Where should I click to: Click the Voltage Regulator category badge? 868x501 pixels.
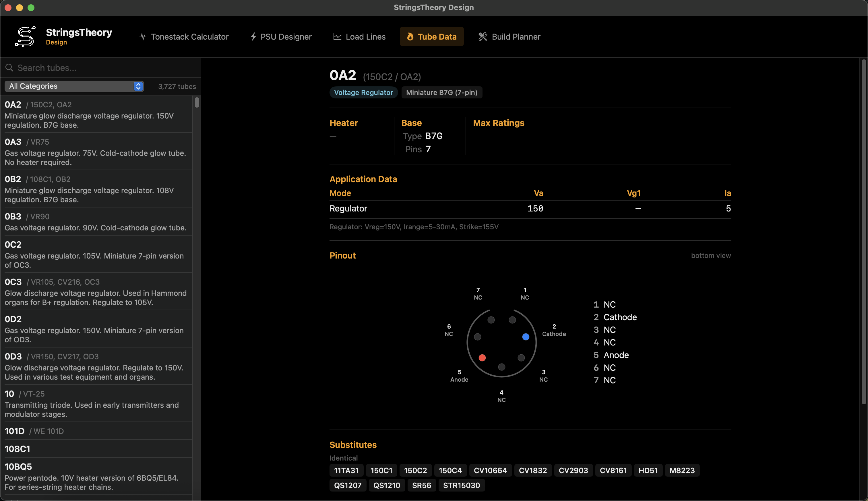[363, 92]
